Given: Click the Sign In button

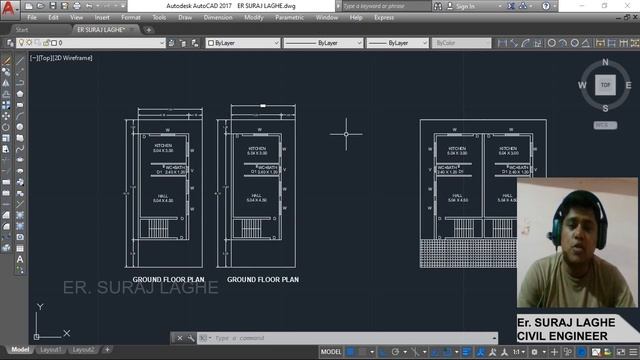Looking at the screenshot, I should point(465,6).
